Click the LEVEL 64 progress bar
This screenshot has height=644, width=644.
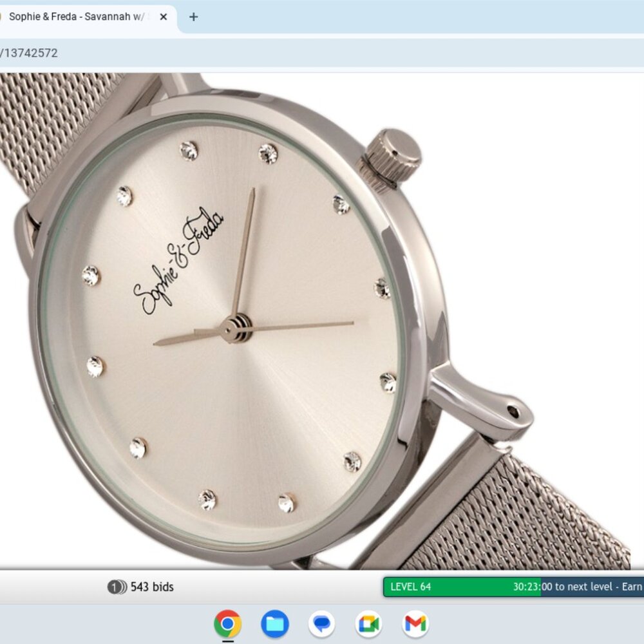point(513,587)
